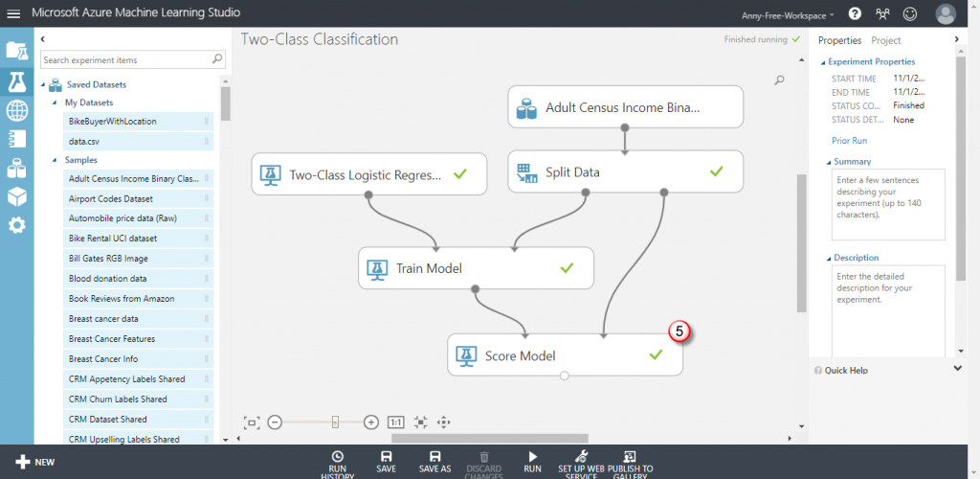
Task: Click the feedback smiley icon
Action: point(910,13)
